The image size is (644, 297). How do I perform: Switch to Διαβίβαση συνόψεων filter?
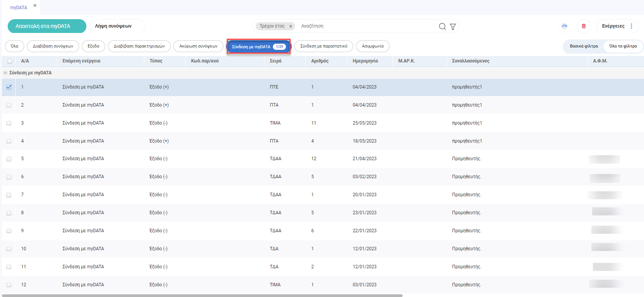(53, 46)
